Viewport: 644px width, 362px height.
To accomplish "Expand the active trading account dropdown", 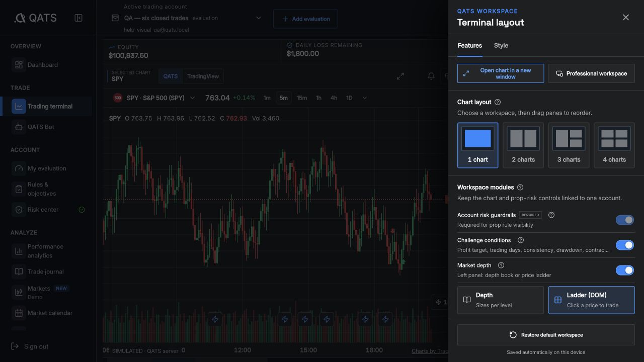I will pyautogui.click(x=259, y=18).
